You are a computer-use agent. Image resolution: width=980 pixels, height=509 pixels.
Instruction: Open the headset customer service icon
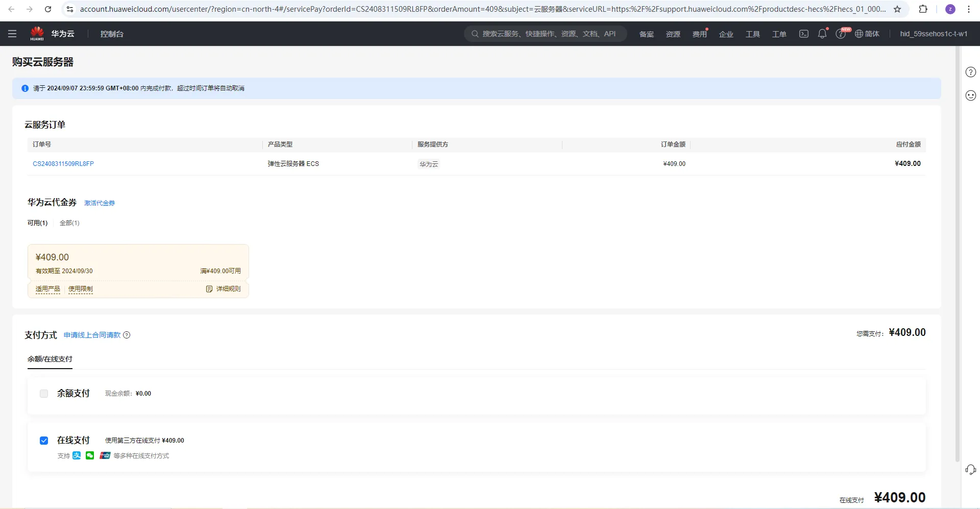click(x=971, y=470)
